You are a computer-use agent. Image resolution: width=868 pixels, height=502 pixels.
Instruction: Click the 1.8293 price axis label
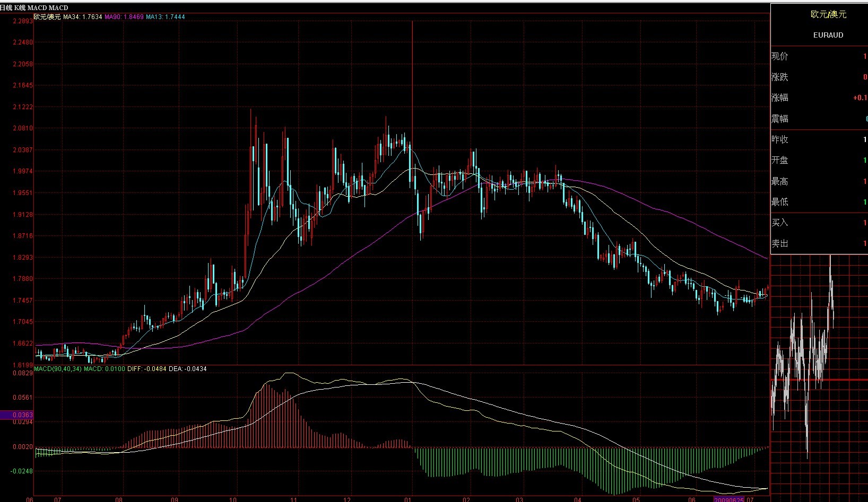23,258
